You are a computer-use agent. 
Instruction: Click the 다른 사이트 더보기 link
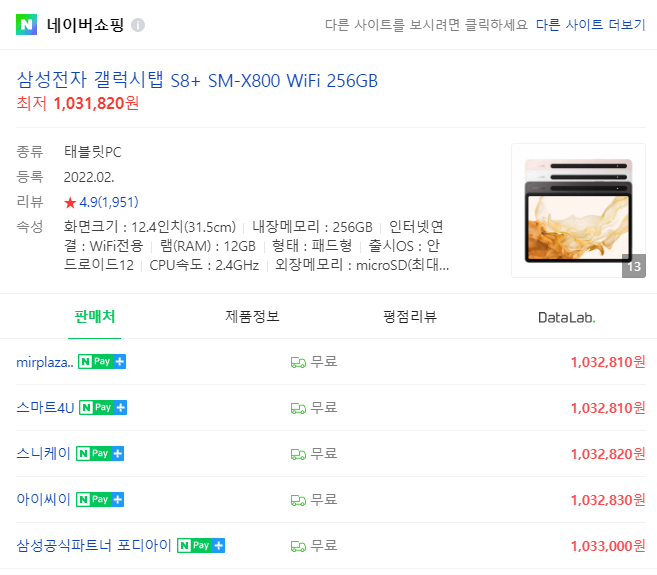591,25
